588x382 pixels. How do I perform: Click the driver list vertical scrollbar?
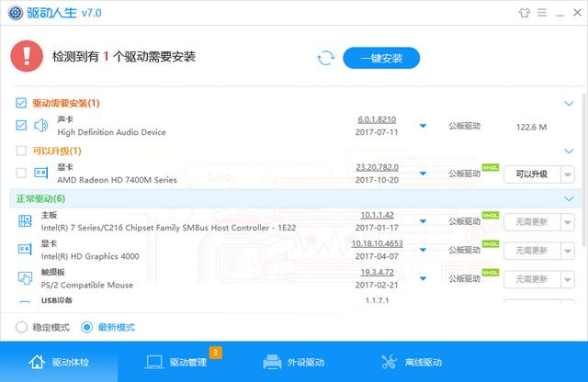584,169
